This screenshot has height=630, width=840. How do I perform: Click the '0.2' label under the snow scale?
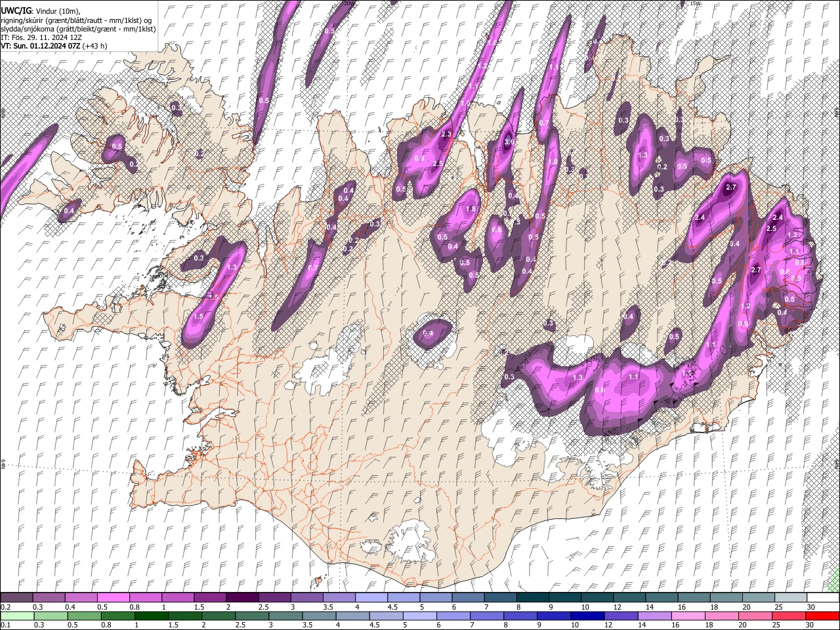pos(6,607)
